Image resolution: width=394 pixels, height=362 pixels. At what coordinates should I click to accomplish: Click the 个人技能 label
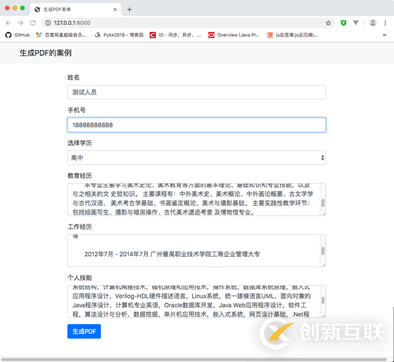tap(80, 278)
